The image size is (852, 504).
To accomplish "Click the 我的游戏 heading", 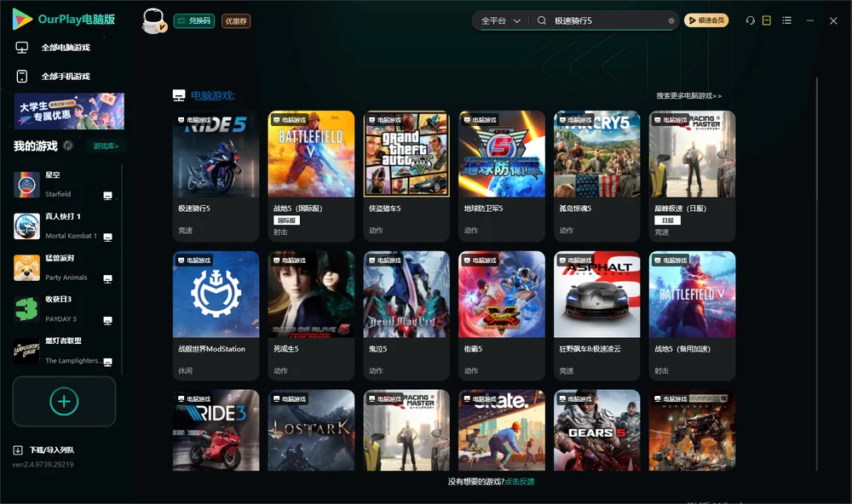I will coord(35,146).
